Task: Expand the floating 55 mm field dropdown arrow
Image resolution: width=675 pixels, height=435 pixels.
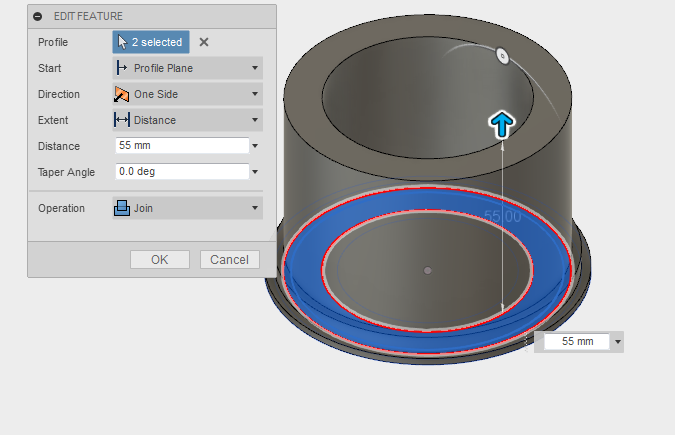Action: tap(618, 342)
